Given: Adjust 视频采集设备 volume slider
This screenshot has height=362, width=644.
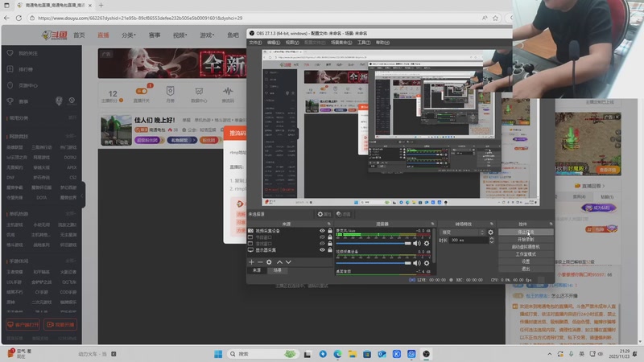Looking at the screenshot, I should click(x=374, y=263).
